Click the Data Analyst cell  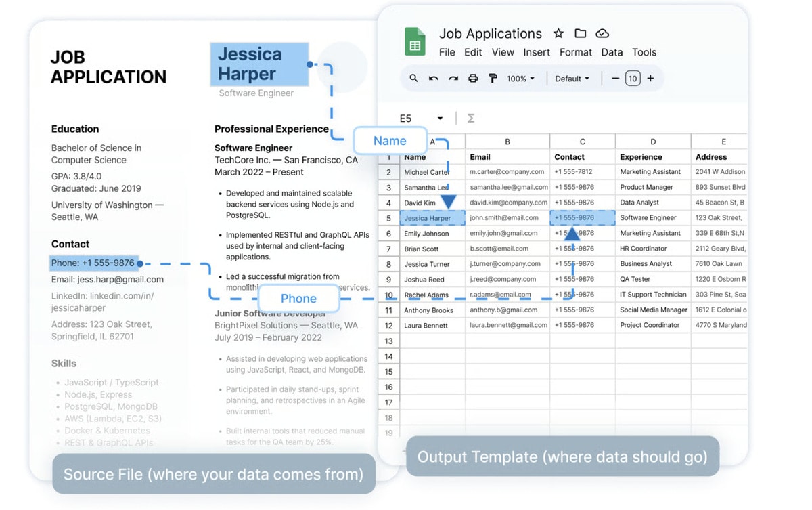(x=653, y=203)
